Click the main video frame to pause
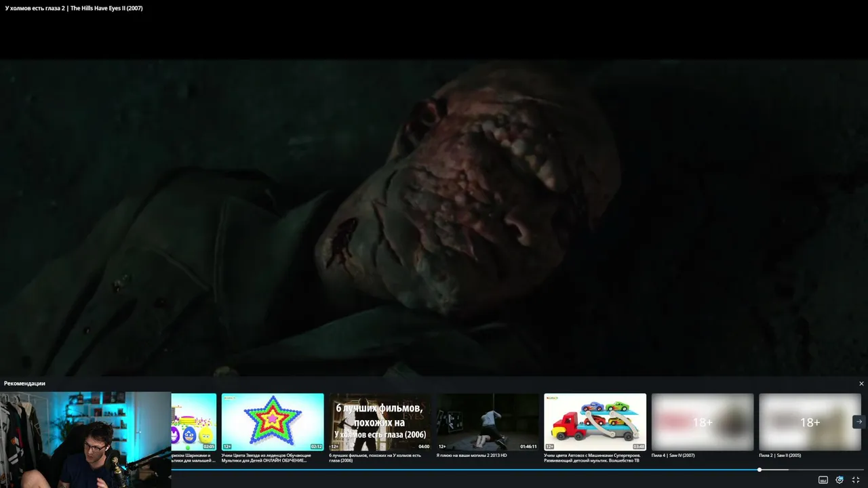This screenshot has height=488, width=868. pos(434,217)
